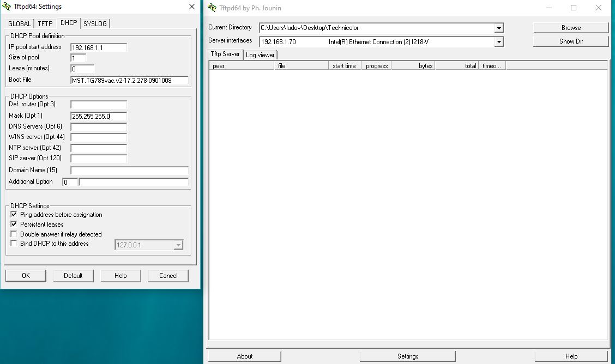Click the Domain Name (15) field

click(x=129, y=171)
